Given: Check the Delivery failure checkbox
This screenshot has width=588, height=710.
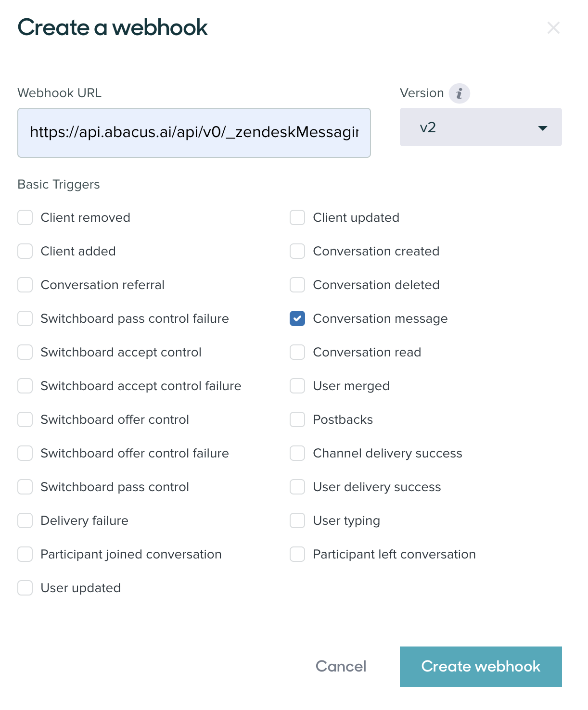Looking at the screenshot, I should 25,520.
